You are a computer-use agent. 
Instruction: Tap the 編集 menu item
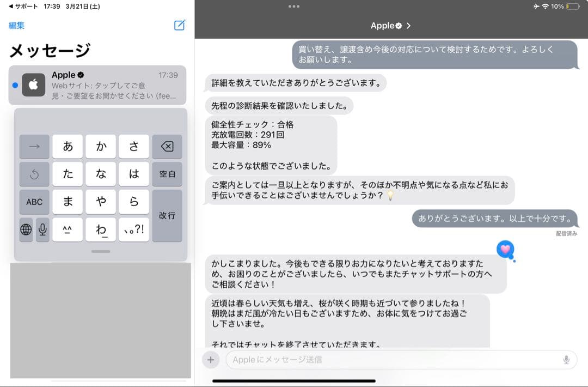point(17,25)
